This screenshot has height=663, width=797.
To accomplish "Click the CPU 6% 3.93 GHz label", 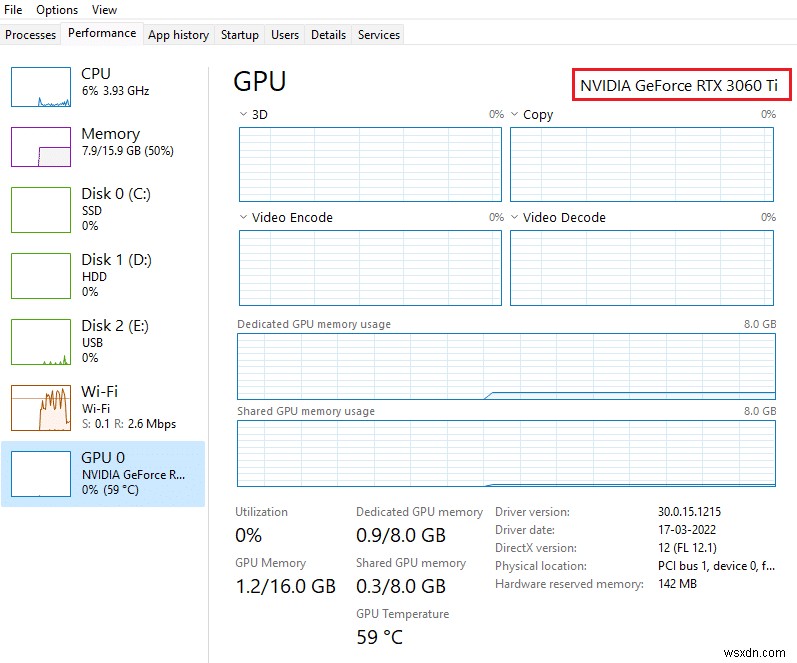I will click(x=115, y=82).
